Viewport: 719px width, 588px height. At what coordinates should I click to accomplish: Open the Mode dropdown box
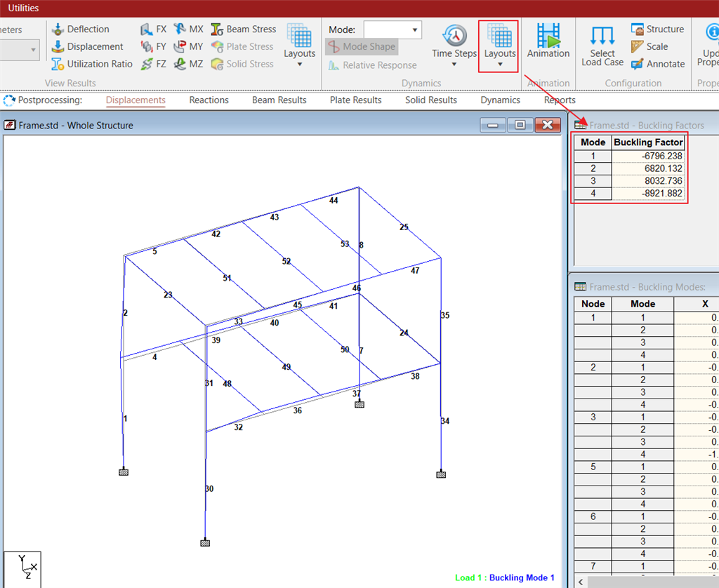[393, 29]
